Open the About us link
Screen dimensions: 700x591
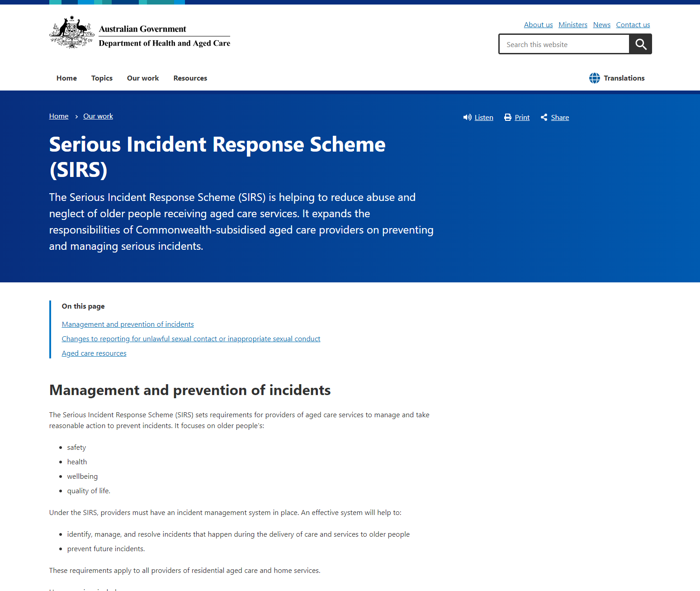tap(538, 24)
